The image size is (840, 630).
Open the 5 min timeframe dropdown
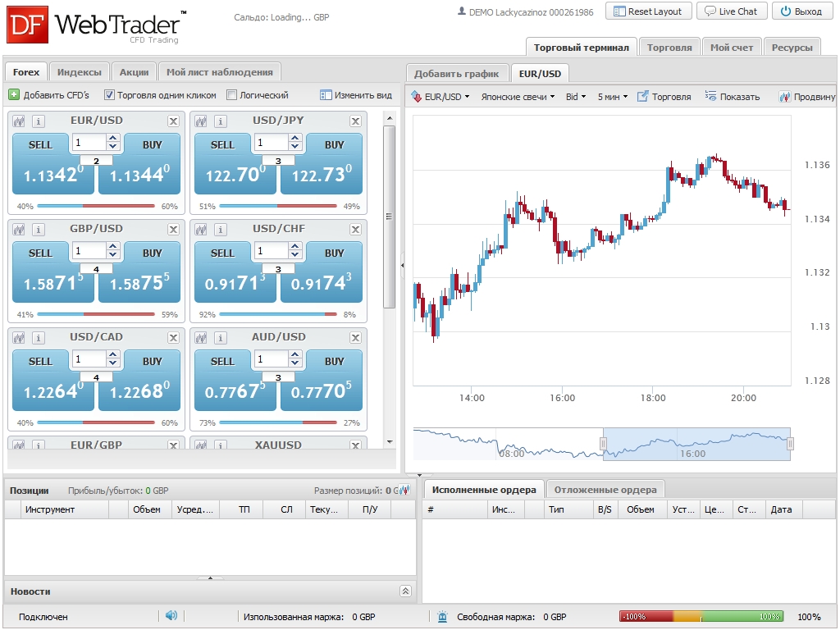click(x=612, y=97)
